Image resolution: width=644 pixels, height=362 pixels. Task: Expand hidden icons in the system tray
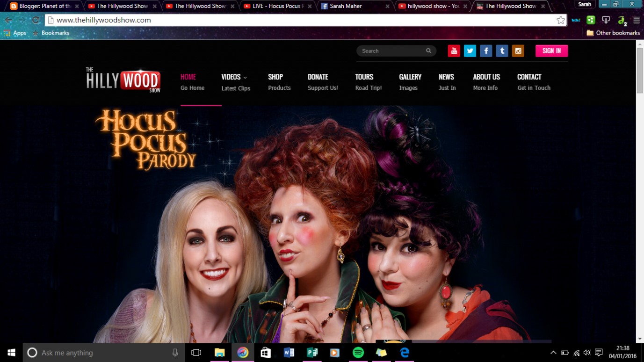pyautogui.click(x=552, y=352)
